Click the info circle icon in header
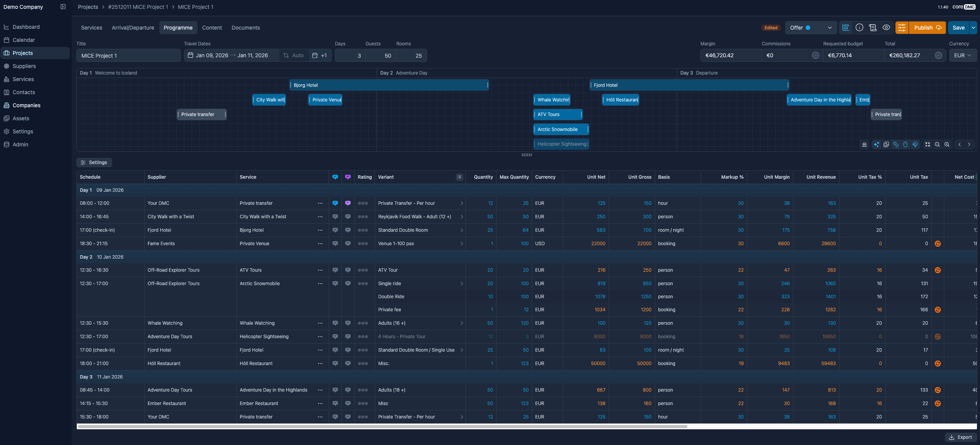This screenshot has width=980, height=445. (x=859, y=28)
